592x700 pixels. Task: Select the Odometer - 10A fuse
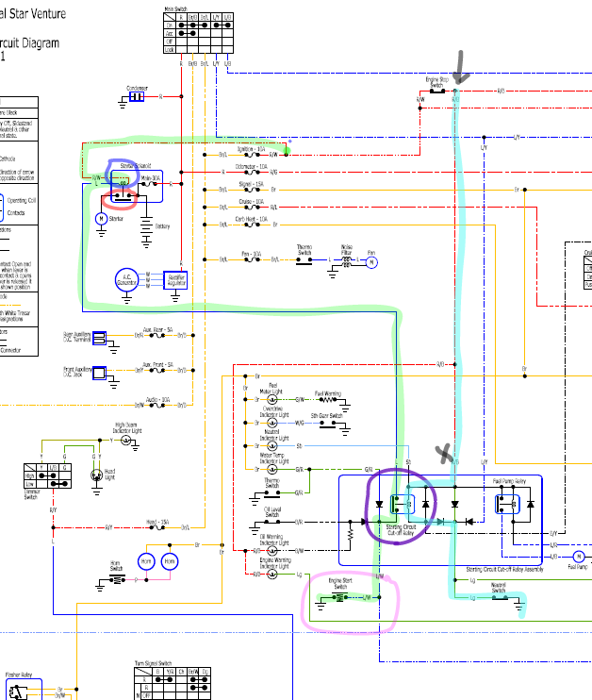click(x=252, y=173)
